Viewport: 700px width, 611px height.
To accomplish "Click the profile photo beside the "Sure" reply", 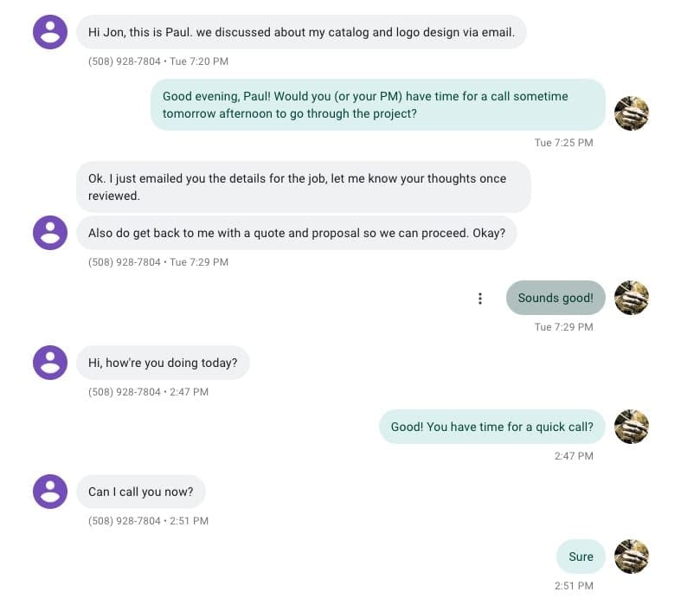I will [x=632, y=556].
